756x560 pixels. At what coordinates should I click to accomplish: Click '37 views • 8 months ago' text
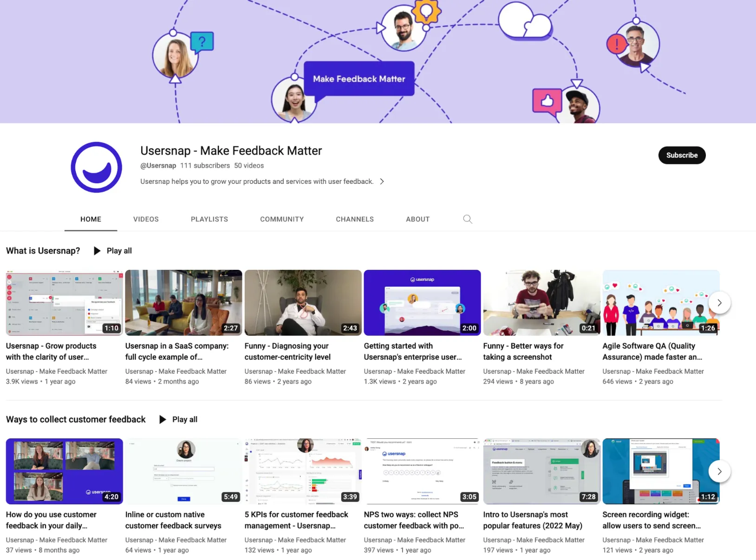tap(43, 550)
